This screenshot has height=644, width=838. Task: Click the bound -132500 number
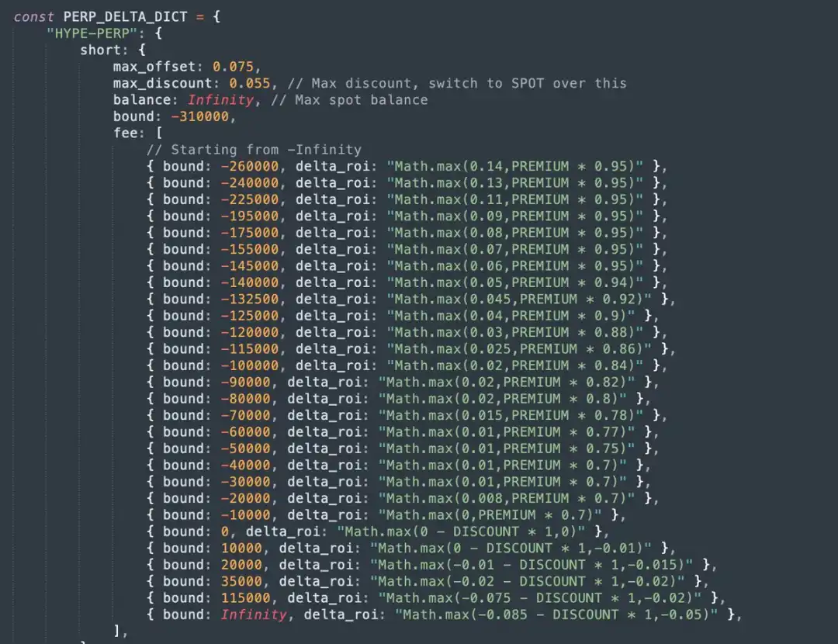(250, 299)
